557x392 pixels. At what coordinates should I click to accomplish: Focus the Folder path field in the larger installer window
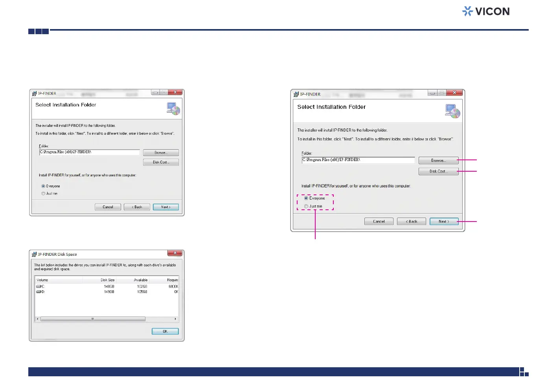[358, 160]
